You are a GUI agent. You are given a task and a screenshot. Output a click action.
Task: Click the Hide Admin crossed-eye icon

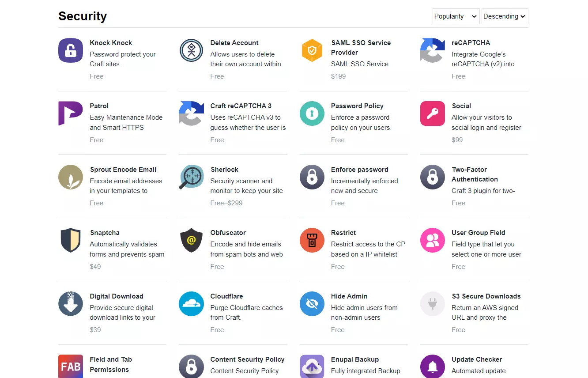point(312,304)
